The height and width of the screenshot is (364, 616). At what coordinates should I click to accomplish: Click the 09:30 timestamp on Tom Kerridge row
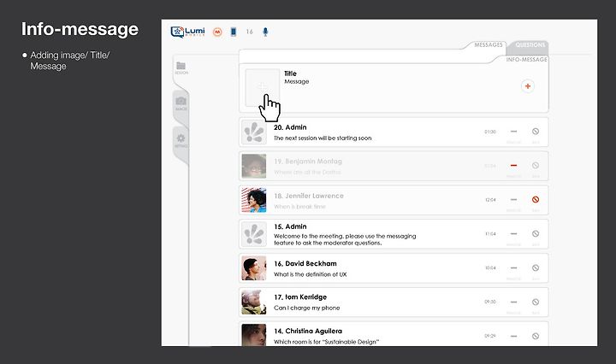[x=490, y=302]
